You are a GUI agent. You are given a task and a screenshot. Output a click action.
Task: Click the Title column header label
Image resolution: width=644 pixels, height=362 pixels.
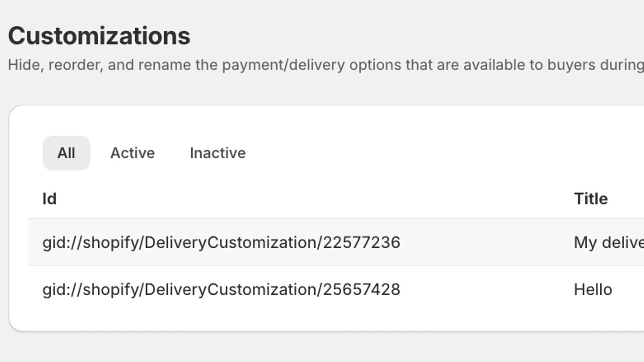click(x=591, y=198)
